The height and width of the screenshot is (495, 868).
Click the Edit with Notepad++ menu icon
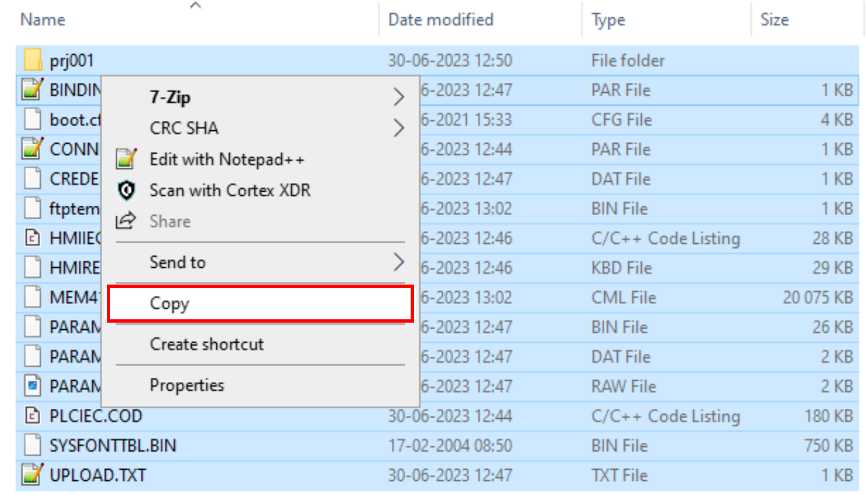point(126,160)
